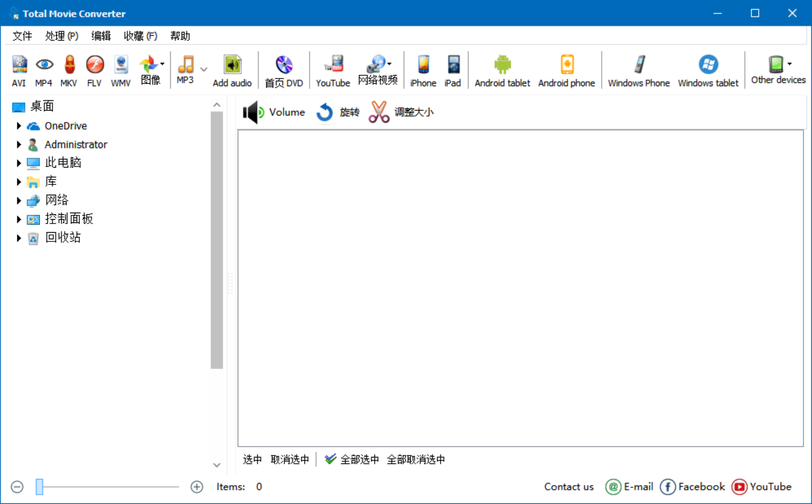Image resolution: width=812 pixels, height=504 pixels.
Task: Select 桌面 root in folder tree
Action: click(42, 106)
